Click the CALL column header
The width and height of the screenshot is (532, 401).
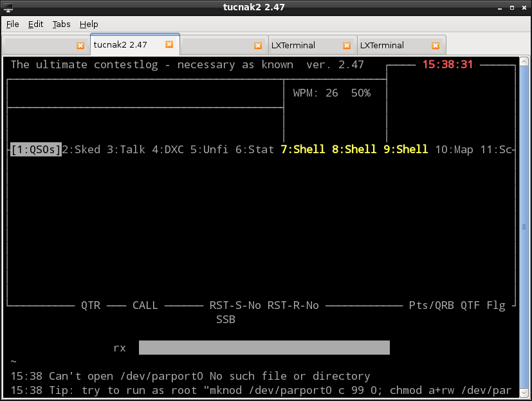coord(145,305)
